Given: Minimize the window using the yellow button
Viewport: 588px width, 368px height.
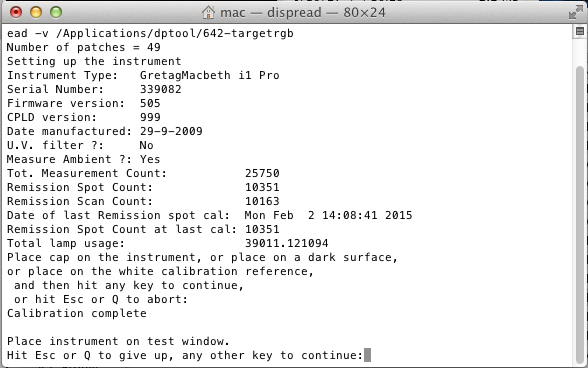Looking at the screenshot, I should (x=36, y=12).
